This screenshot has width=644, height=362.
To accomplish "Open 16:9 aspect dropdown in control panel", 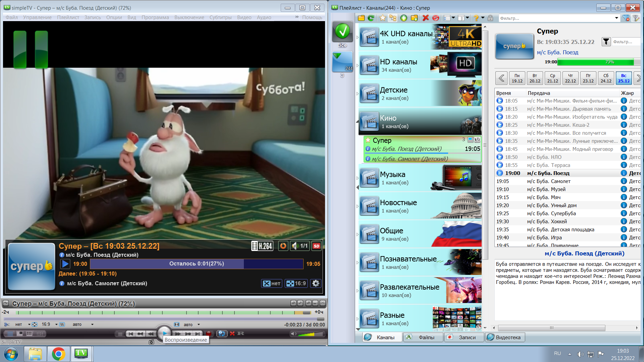I will click(56, 324).
